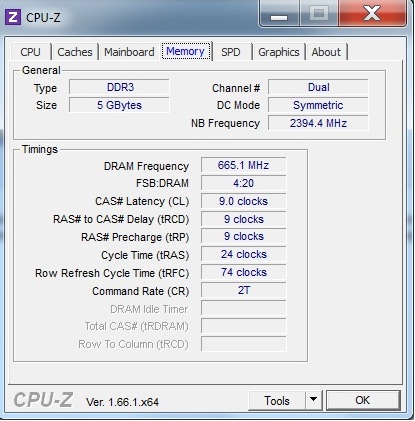Click the CAS# Latency value field
415x421 pixels.
243,201
